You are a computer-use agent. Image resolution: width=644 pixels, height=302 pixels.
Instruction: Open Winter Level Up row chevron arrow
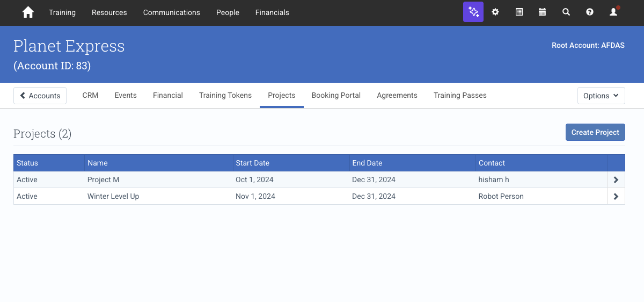[x=616, y=197]
